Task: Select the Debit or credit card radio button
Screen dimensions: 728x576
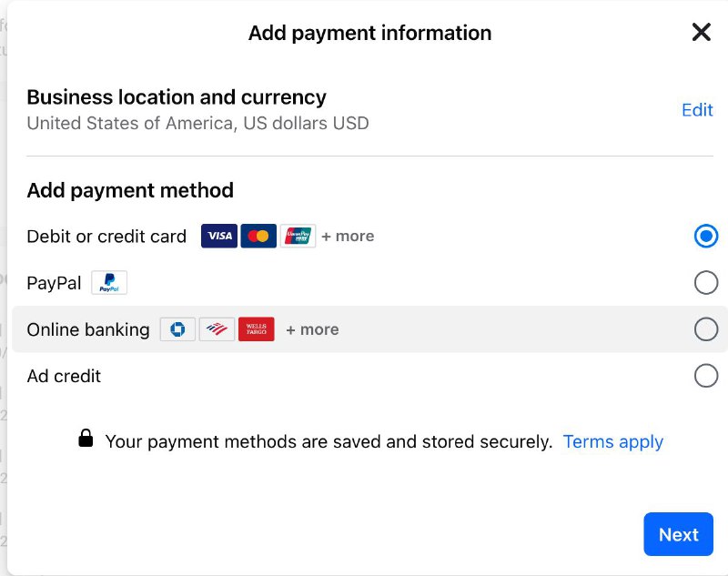Action: pyautogui.click(x=706, y=236)
